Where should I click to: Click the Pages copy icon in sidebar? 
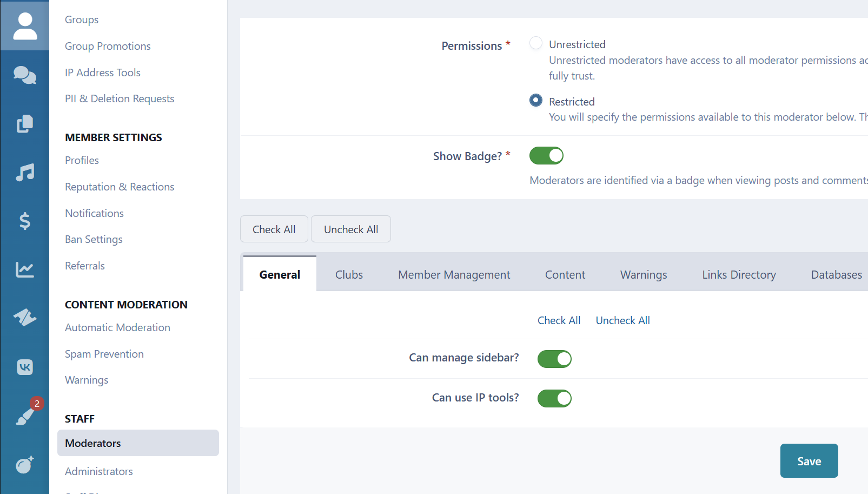click(25, 124)
